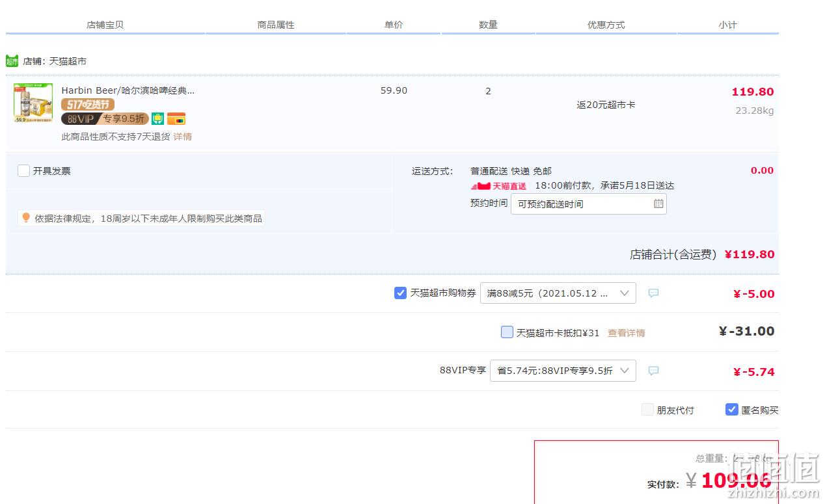Click the 店铺宝贝 column header
Image resolution: width=825 pixels, height=504 pixels.
(x=105, y=25)
